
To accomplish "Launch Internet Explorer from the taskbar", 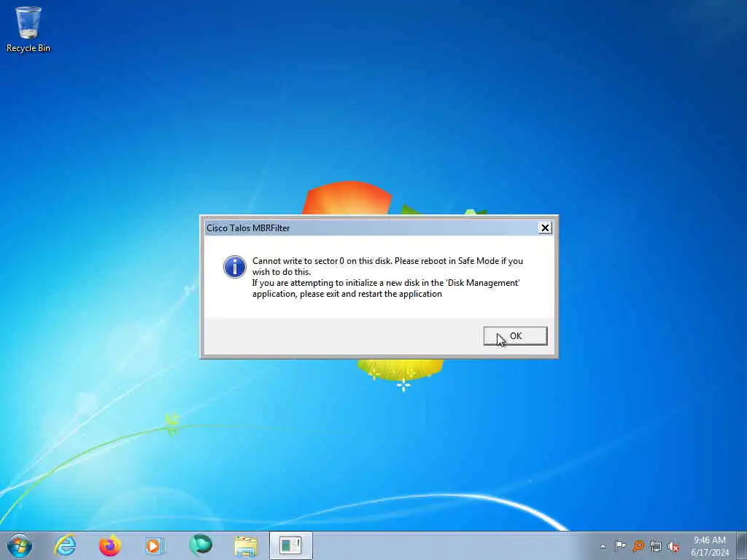I will [x=65, y=545].
